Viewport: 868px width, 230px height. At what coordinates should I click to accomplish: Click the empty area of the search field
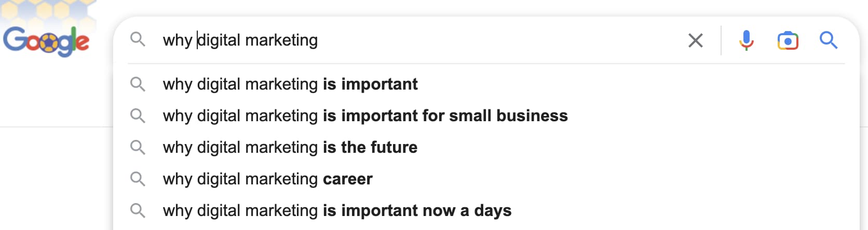493,40
